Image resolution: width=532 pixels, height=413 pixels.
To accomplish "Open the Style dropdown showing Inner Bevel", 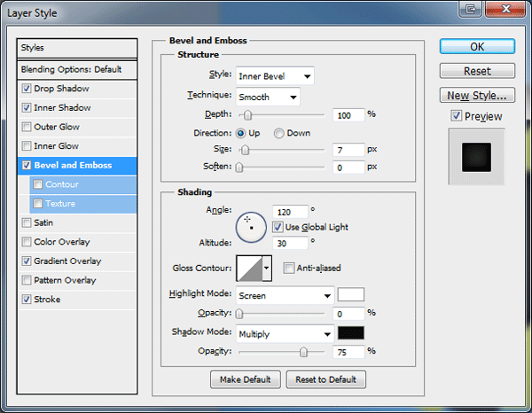I will pyautogui.click(x=275, y=76).
